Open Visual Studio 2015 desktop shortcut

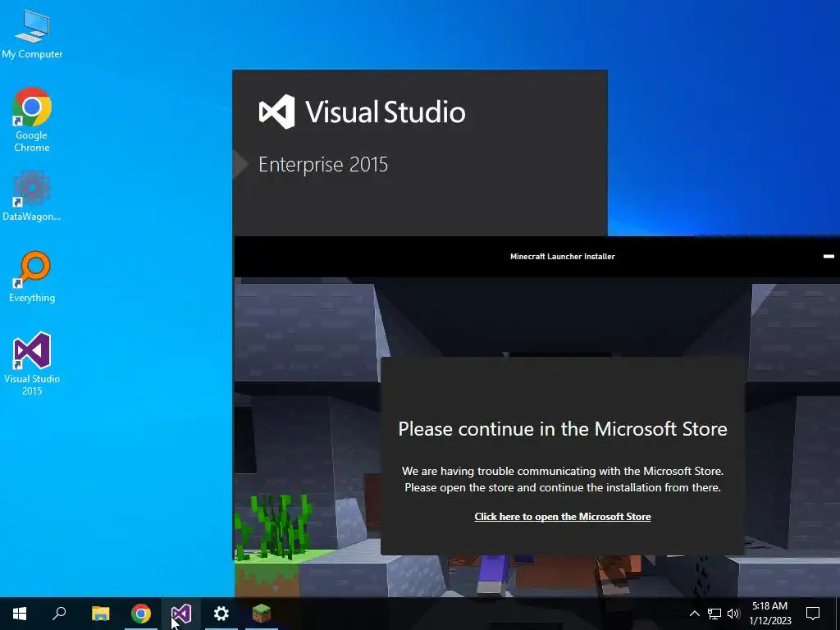click(x=32, y=363)
